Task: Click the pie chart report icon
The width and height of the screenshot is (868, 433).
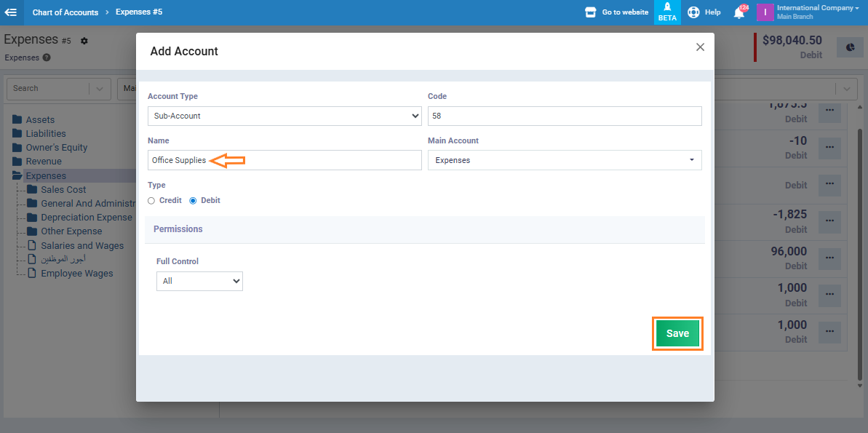Action: tap(850, 48)
